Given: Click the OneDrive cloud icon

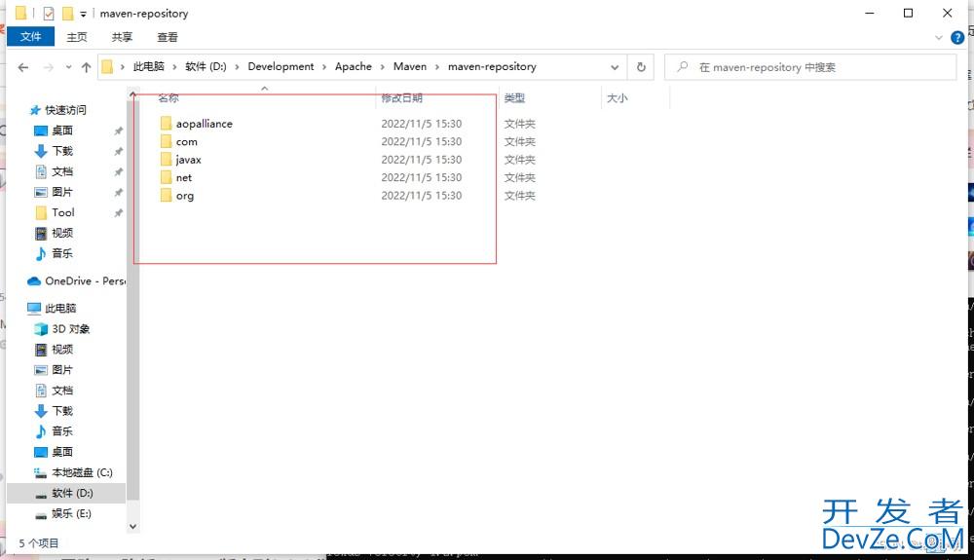Looking at the screenshot, I should point(34,281).
